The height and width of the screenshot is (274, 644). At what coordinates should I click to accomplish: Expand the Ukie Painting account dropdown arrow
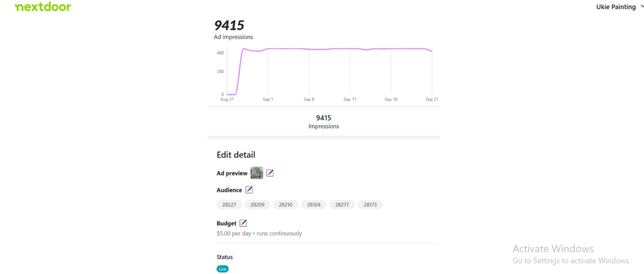[x=642, y=6]
